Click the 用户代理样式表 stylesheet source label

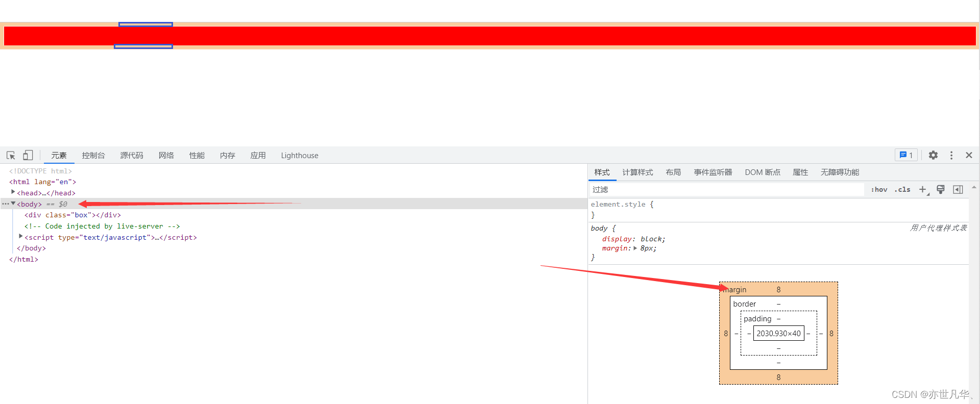(938, 228)
